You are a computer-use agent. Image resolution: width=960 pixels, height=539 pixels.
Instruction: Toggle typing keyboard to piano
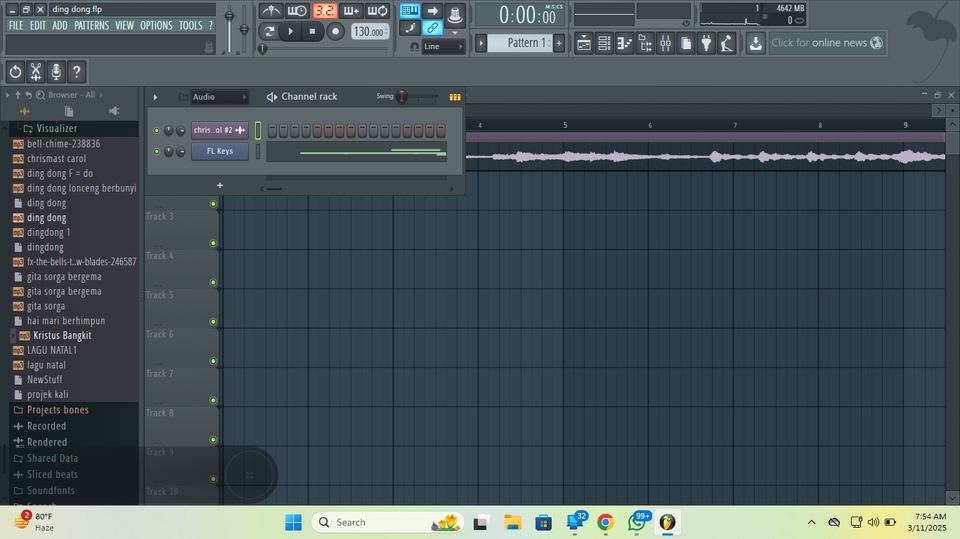[x=410, y=10]
